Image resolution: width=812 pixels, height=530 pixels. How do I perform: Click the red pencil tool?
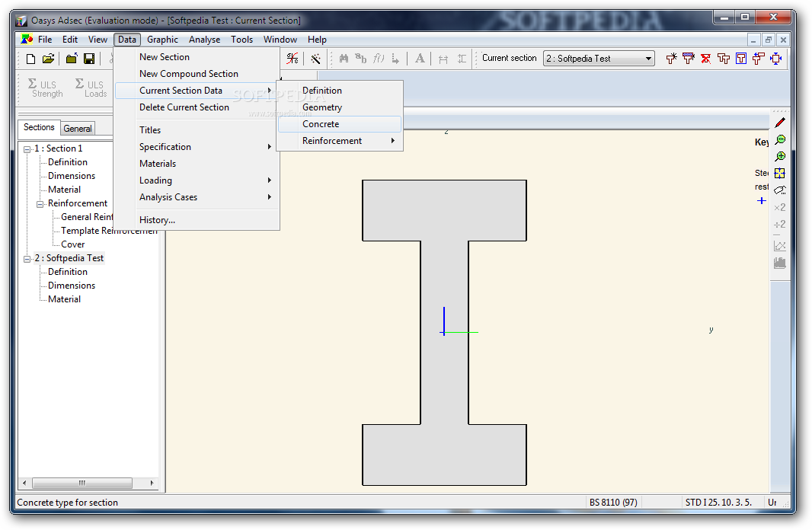pos(780,123)
